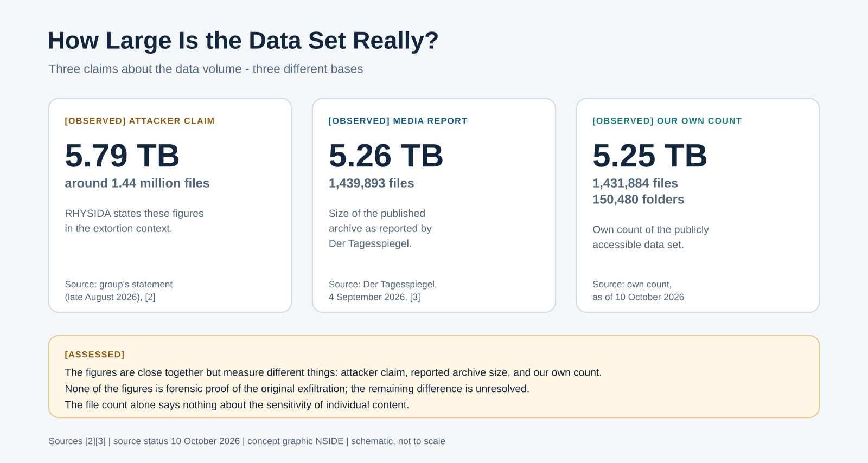The height and width of the screenshot is (463, 868).
Task: Click the RHYSIDA extortion context description
Action: click(134, 221)
